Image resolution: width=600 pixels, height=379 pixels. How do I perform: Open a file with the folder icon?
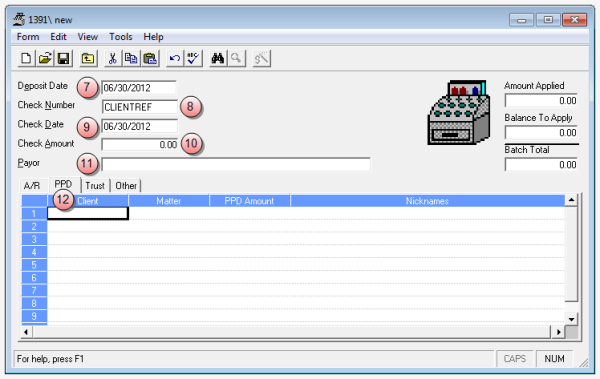(45, 59)
